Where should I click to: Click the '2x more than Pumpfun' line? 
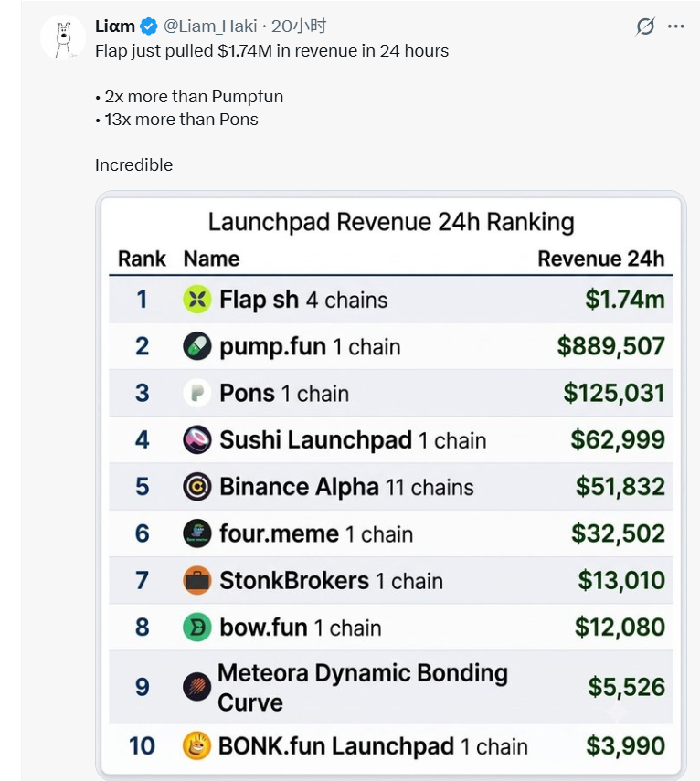coord(189,96)
